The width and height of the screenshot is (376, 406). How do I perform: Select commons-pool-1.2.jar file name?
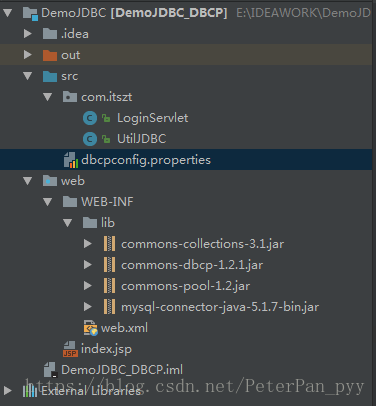coord(185,286)
